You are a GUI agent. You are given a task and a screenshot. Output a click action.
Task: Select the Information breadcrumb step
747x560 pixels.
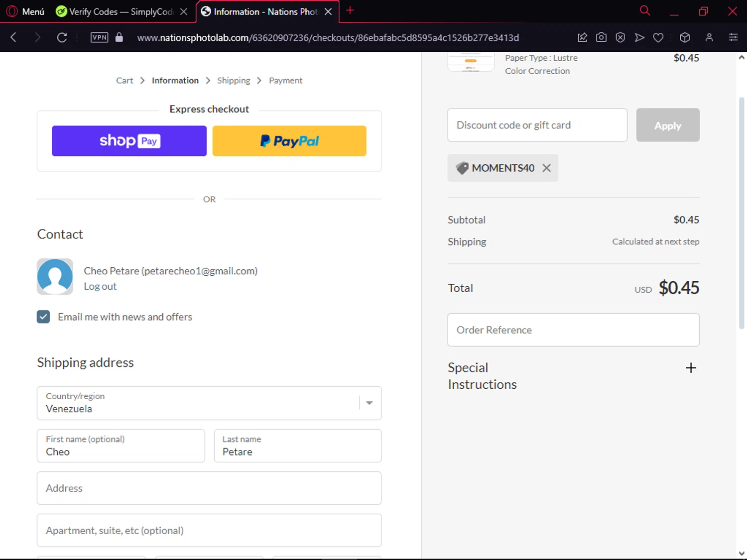pyautogui.click(x=175, y=81)
